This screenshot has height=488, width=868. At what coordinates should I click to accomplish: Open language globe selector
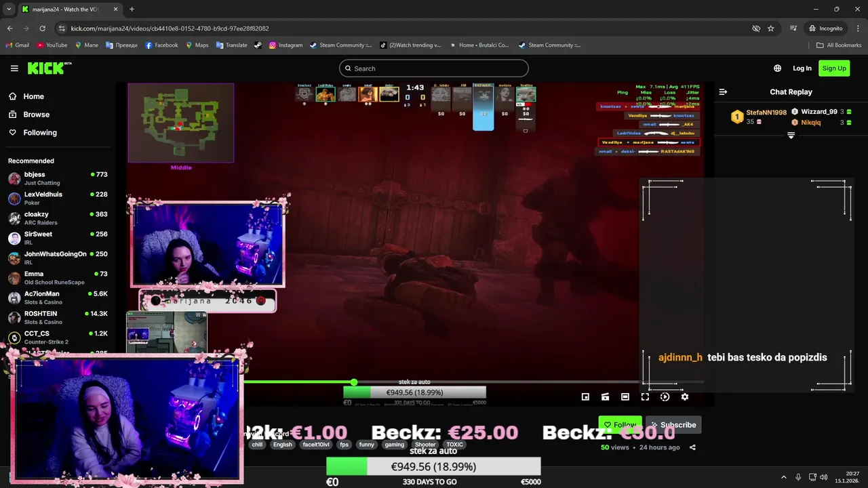777,68
